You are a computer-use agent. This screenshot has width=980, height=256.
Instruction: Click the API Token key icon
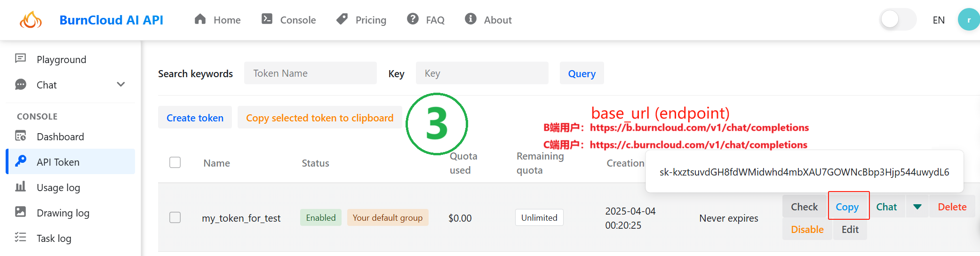21,161
